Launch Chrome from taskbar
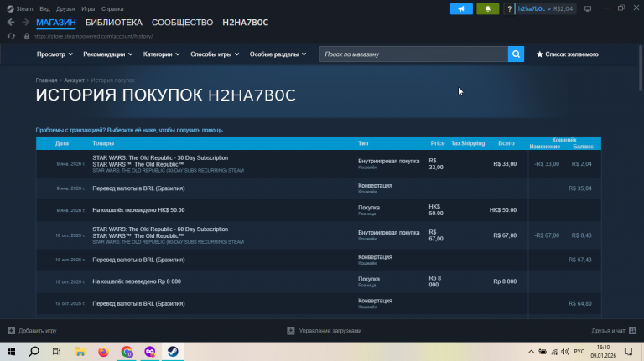The image size is (644, 361). pos(127,352)
